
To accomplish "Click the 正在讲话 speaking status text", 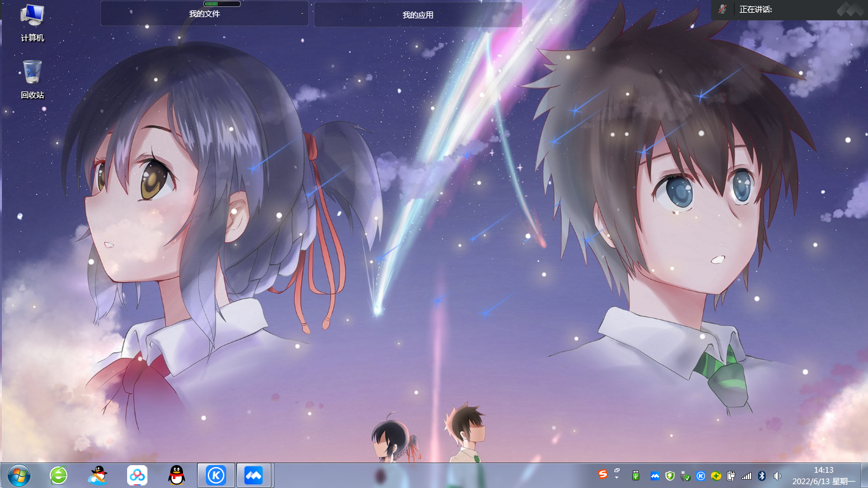I will (756, 9).
